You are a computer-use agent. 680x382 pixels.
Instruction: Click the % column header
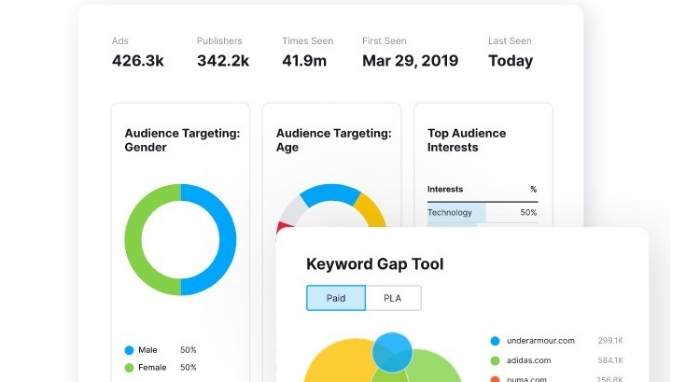pyautogui.click(x=533, y=189)
